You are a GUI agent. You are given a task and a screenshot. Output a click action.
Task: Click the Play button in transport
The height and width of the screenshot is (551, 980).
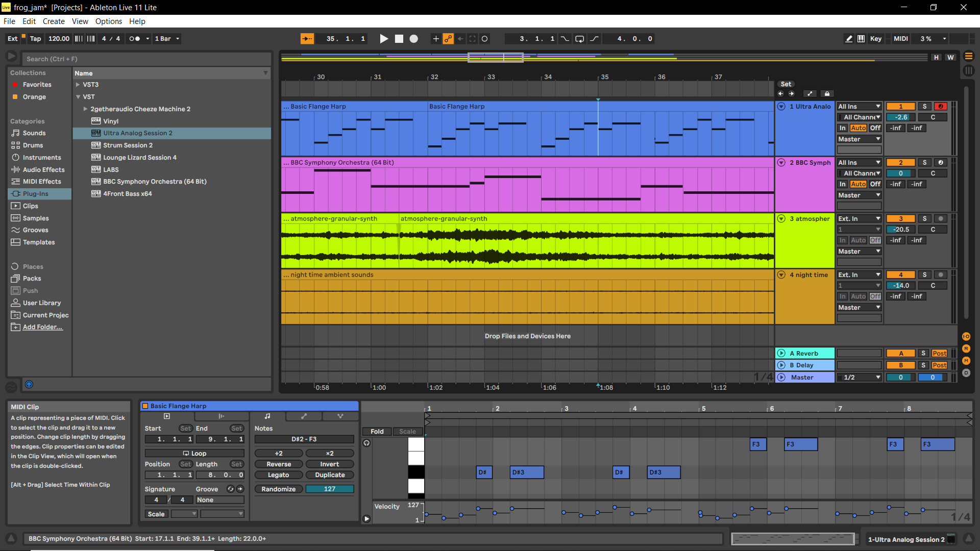(x=384, y=39)
